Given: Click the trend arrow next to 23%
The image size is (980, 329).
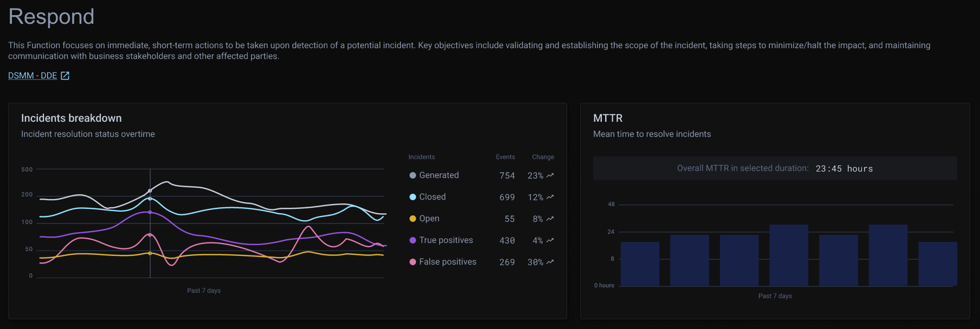Looking at the screenshot, I should click(x=550, y=175).
